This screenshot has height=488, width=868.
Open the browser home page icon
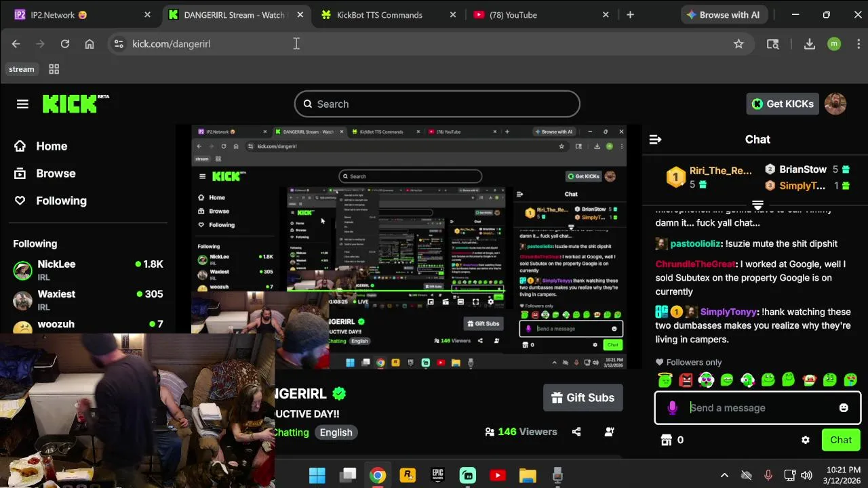point(90,43)
